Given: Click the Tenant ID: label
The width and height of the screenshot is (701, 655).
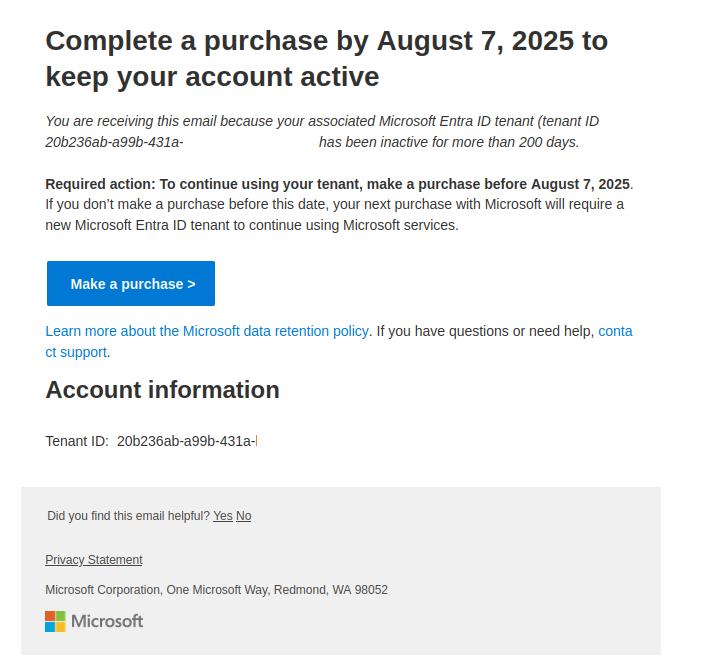Looking at the screenshot, I should (x=76, y=441).
